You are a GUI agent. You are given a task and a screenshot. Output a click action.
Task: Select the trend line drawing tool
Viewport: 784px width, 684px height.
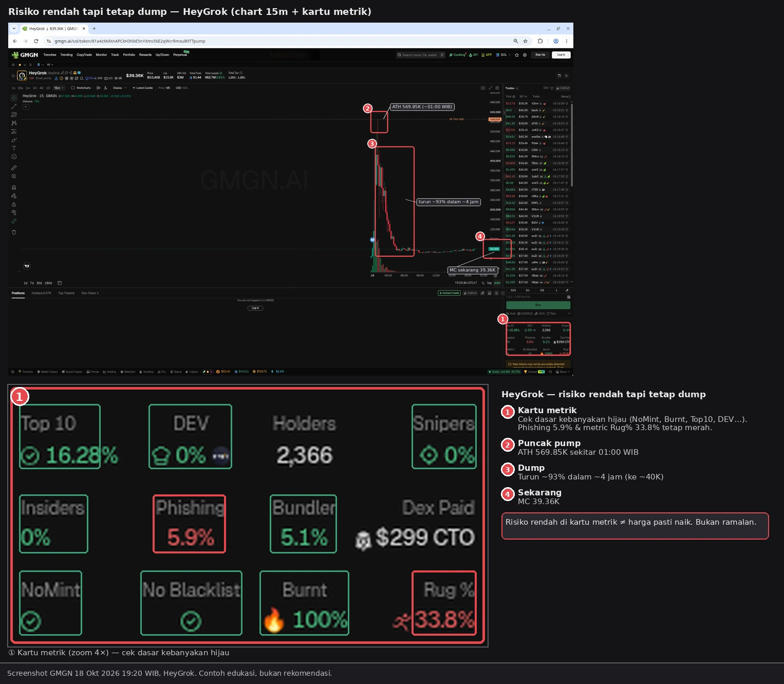coord(14,106)
